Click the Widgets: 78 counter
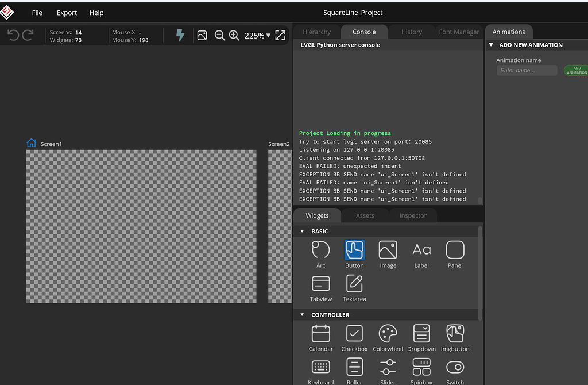588x385 pixels. click(x=65, y=40)
